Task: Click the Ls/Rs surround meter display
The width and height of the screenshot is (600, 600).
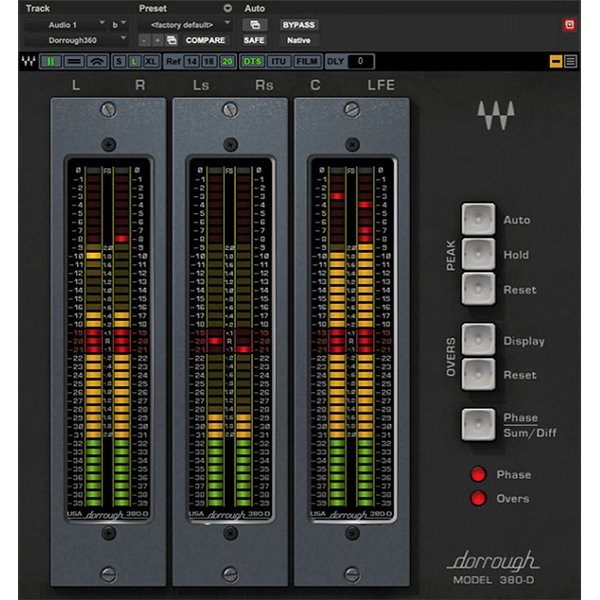Action: pyautogui.click(x=230, y=340)
